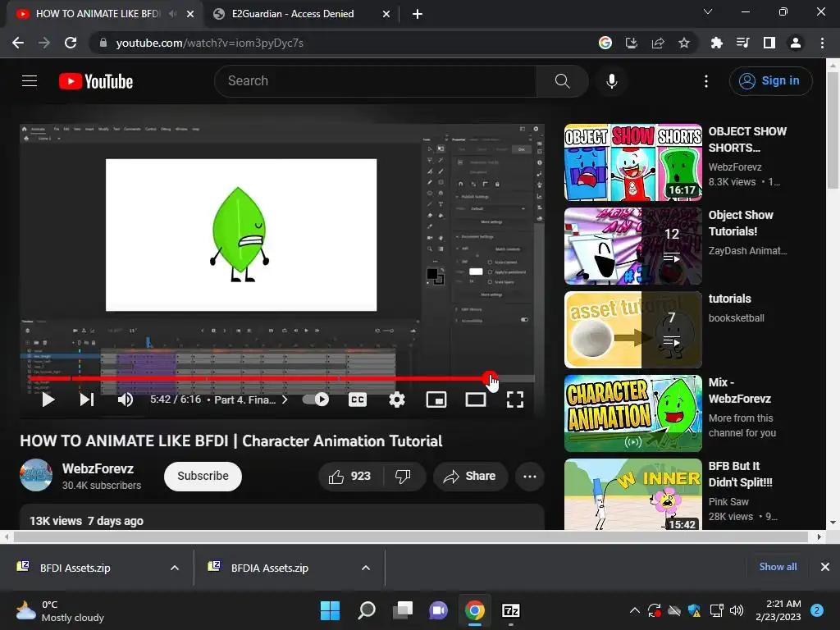
Task: Open 7-Zip from the taskbar
Action: point(511,610)
